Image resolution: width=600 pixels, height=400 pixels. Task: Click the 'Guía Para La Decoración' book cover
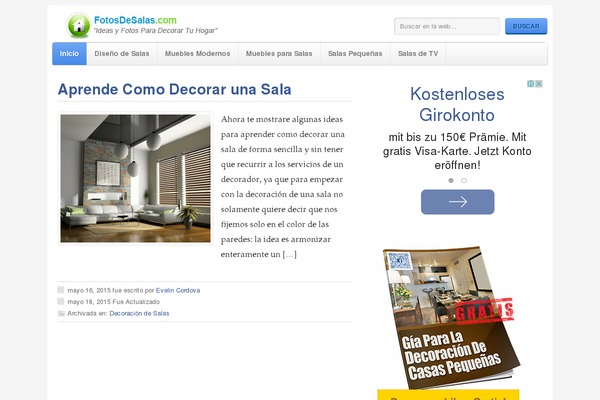tap(451, 318)
